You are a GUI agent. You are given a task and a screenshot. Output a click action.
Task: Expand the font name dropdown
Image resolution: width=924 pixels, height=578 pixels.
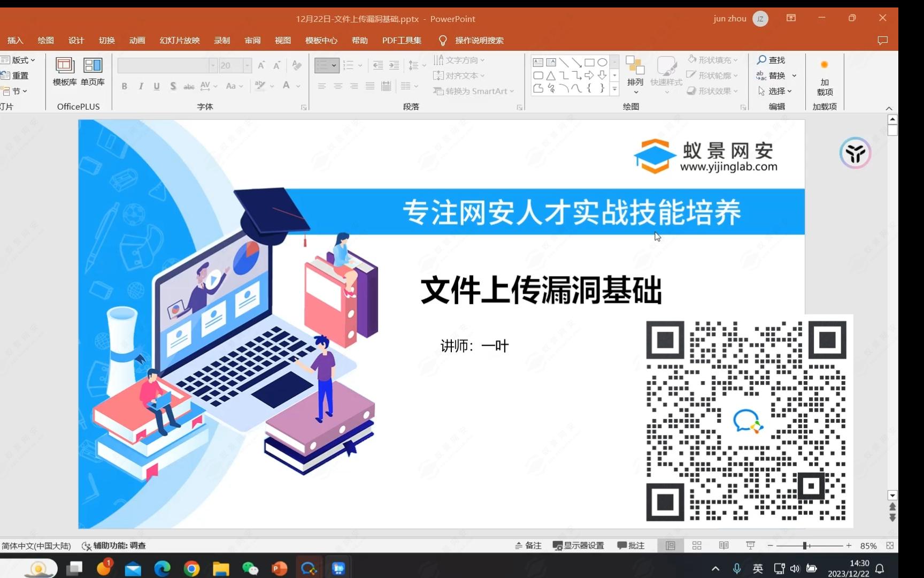click(213, 65)
